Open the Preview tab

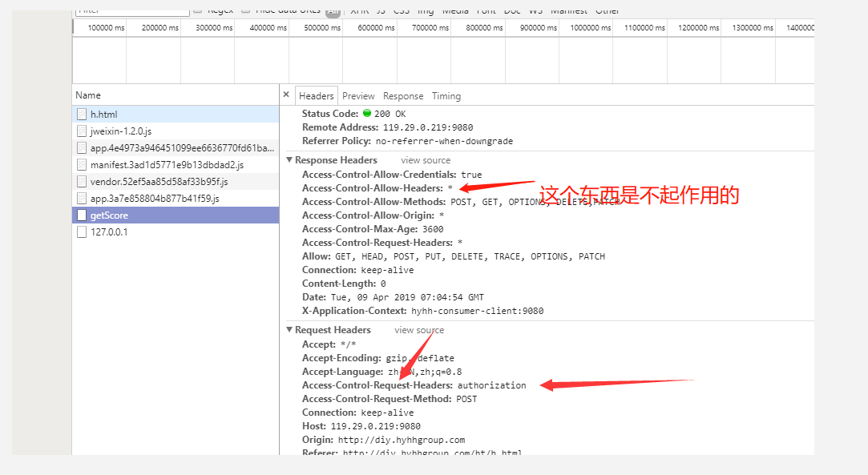358,95
